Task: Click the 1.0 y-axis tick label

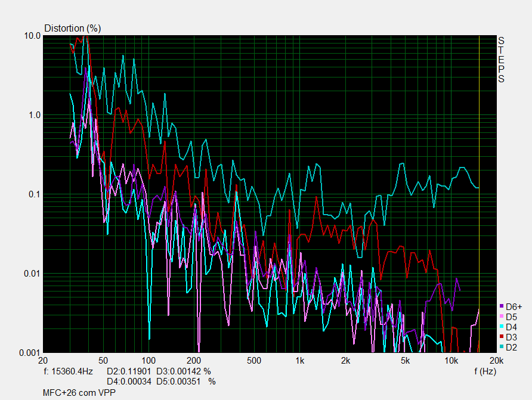Action: pyautogui.click(x=35, y=115)
